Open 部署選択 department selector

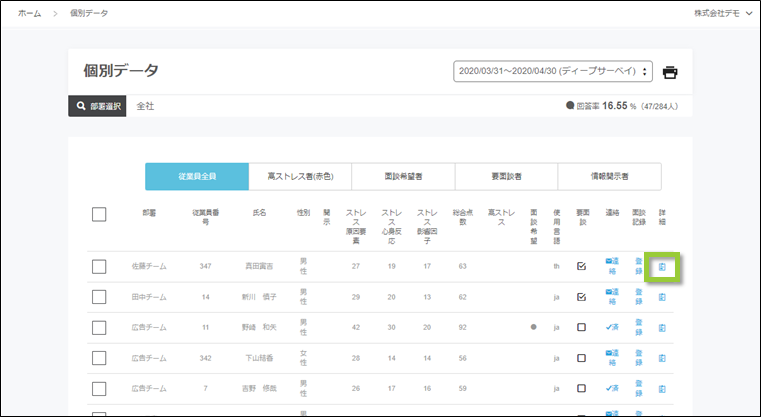coord(97,106)
